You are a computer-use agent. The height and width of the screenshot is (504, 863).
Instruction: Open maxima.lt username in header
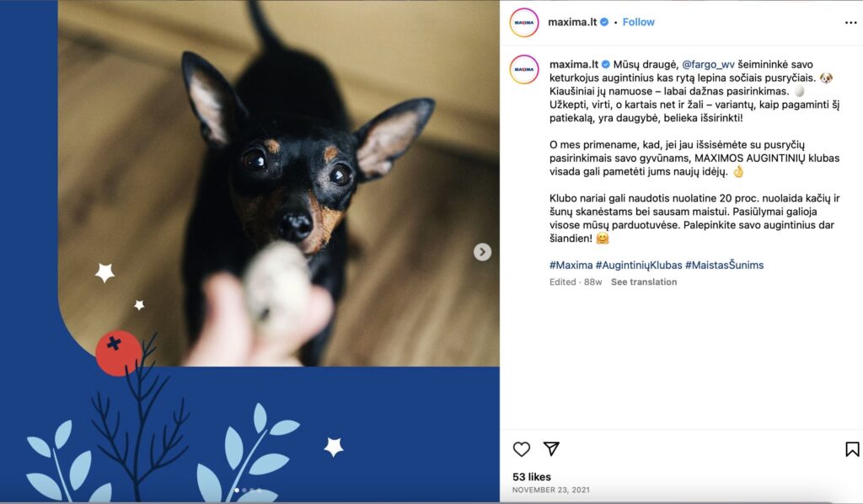coord(572,22)
